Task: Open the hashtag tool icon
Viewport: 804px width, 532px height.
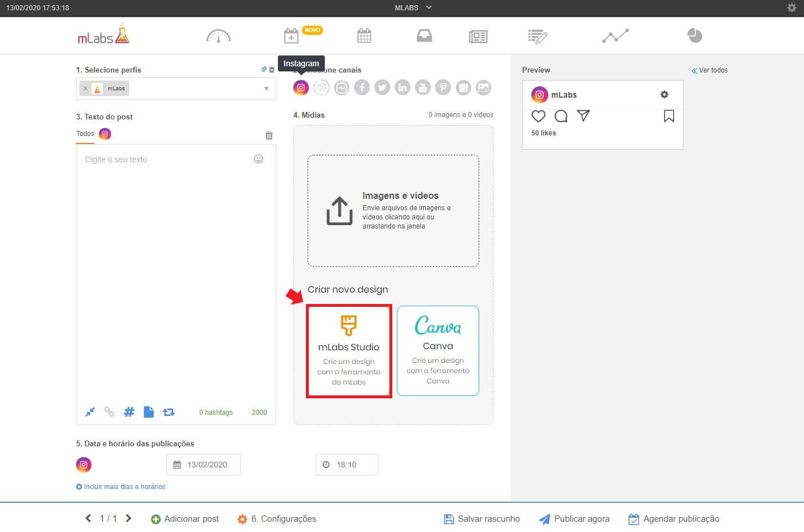Action: [129, 412]
